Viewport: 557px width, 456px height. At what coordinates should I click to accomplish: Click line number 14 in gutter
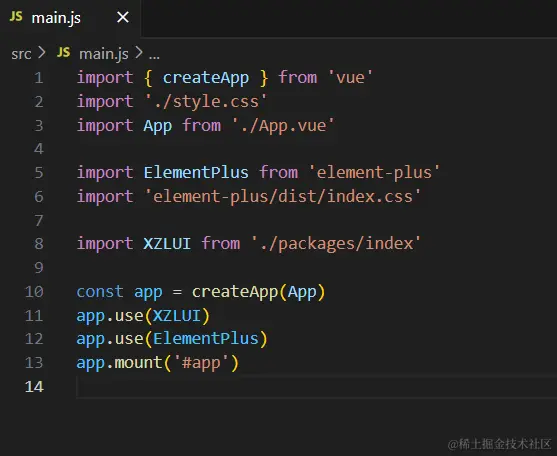[x=34, y=386]
